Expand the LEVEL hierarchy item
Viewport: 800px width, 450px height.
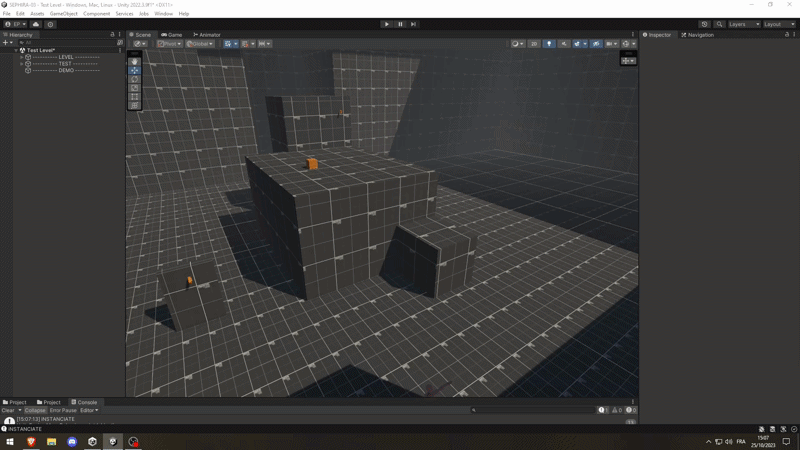[21, 57]
